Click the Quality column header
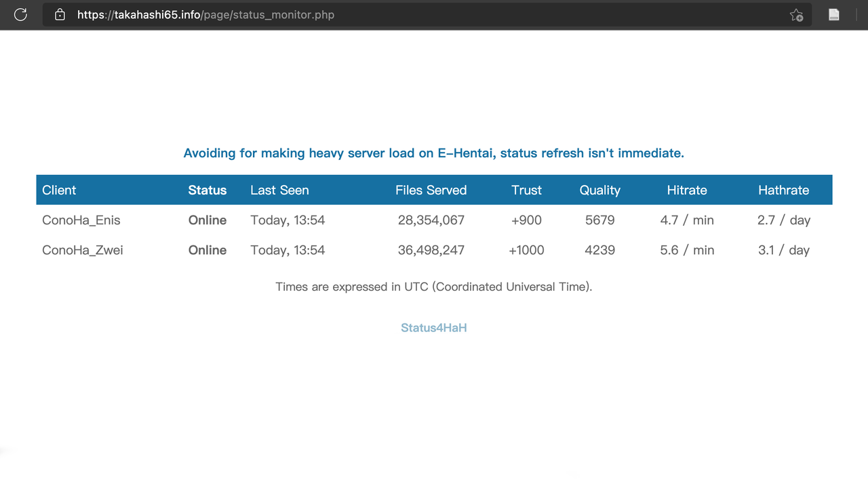The width and height of the screenshot is (868, 488). click(x=599, y=190)
